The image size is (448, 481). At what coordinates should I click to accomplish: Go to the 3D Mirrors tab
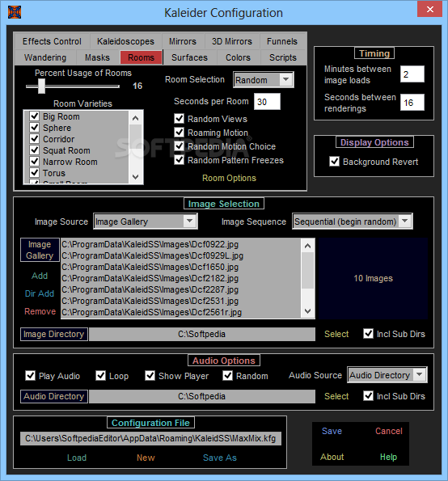231,41
